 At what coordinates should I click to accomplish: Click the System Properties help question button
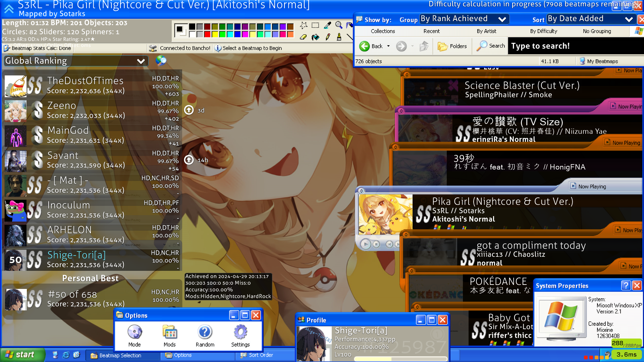click(x=626, y=285)
